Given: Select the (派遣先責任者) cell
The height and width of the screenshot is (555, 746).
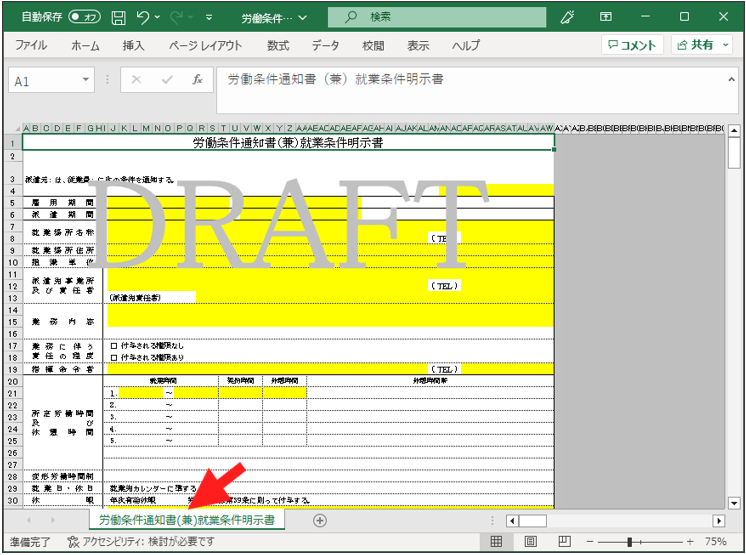Looking at the screenshot, I should [x=151, y=298].
